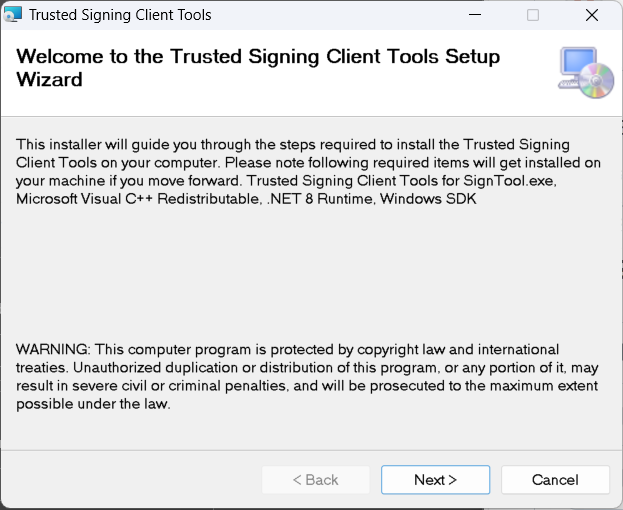The height and width of the screenshot is (510, 623).
Task: Click the empty space left of Back button
Action: [130, 480]
